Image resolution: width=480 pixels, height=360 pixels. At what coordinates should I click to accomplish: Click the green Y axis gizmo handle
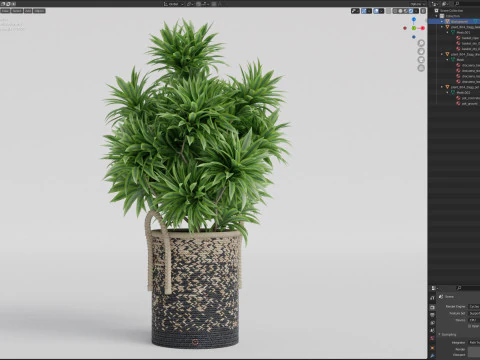point(414,28)
